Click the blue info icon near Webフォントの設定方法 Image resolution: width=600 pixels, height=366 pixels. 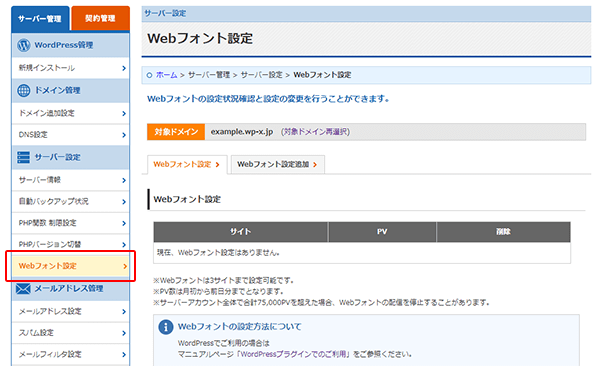click(166, 327)
